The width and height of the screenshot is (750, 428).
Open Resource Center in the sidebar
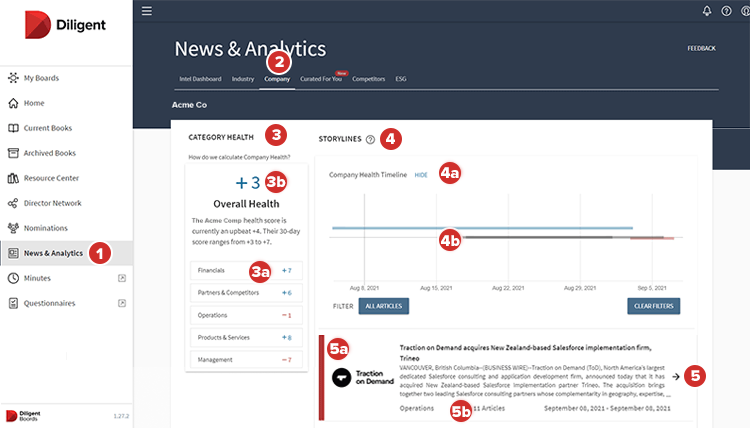57,178
